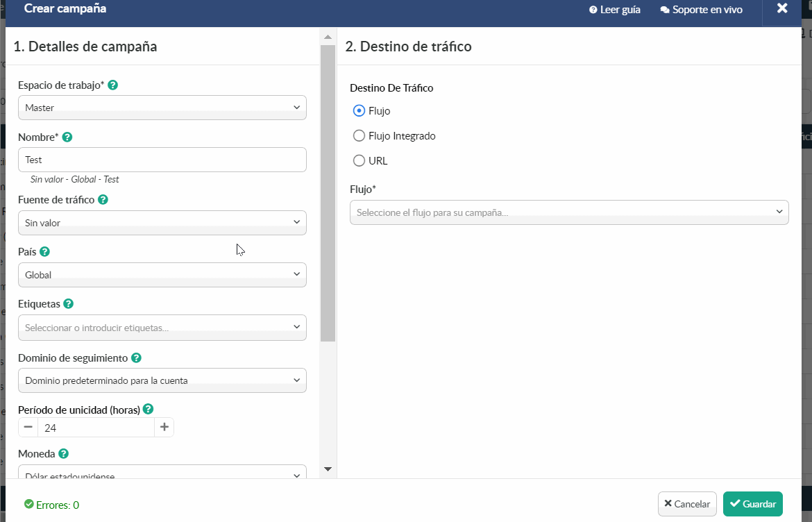The height and width of the screenshot is (522, 812).
Task: Click the Nombre text field containing Test
Action: point(162,160)
